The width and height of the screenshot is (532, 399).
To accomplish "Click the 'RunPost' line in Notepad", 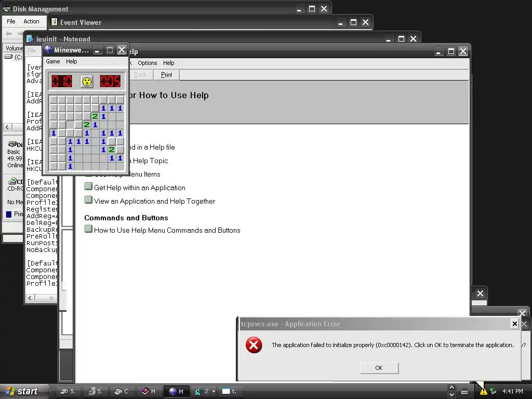I will coord(42,243).
